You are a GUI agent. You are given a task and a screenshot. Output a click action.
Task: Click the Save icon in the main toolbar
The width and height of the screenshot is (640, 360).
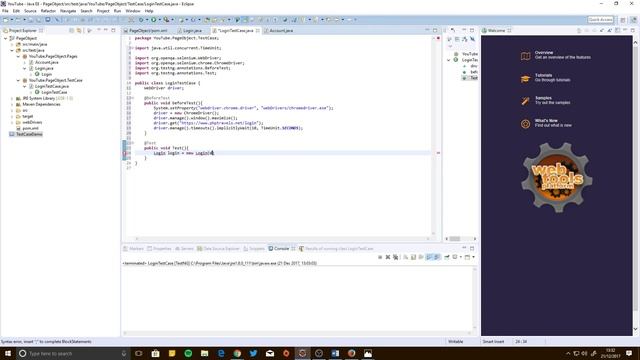point(31,20)
